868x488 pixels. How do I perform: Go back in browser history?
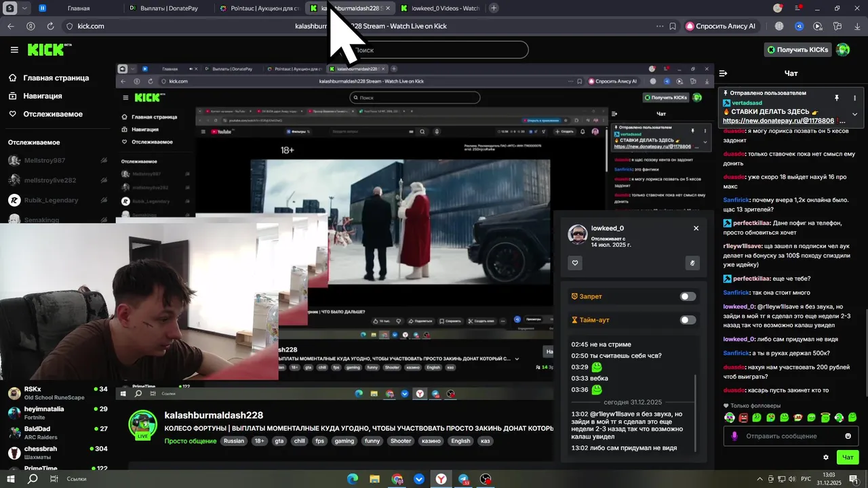pyautogui.click(x=10, y=26)
